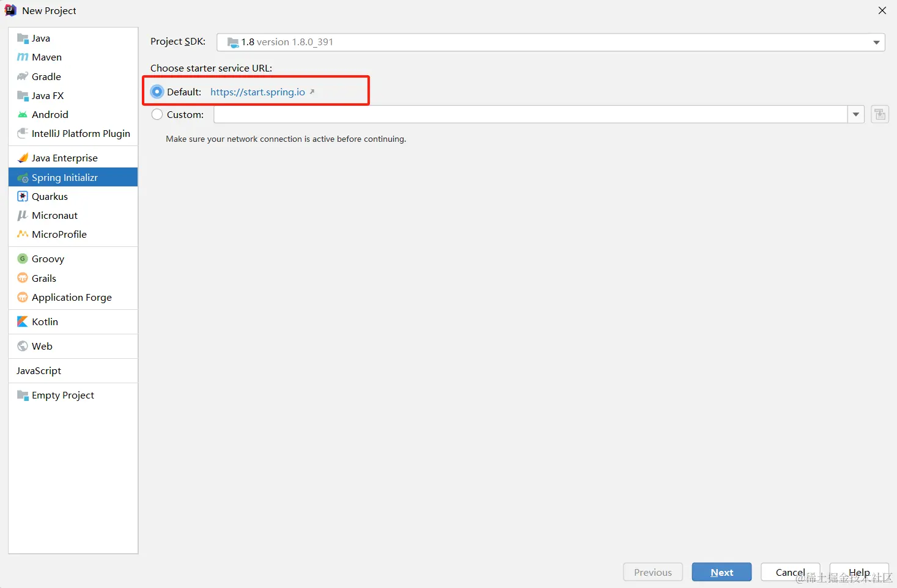This screenshot has width=897, height=588.
Task: Click the Previous button
Action: [x=653, y=572]
